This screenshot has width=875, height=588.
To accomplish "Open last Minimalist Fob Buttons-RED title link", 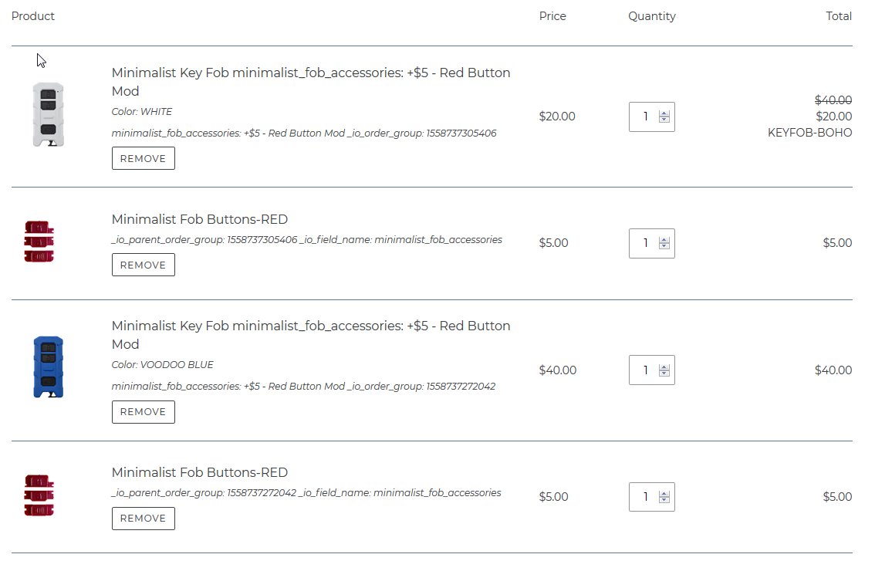I will click(200, 472).
